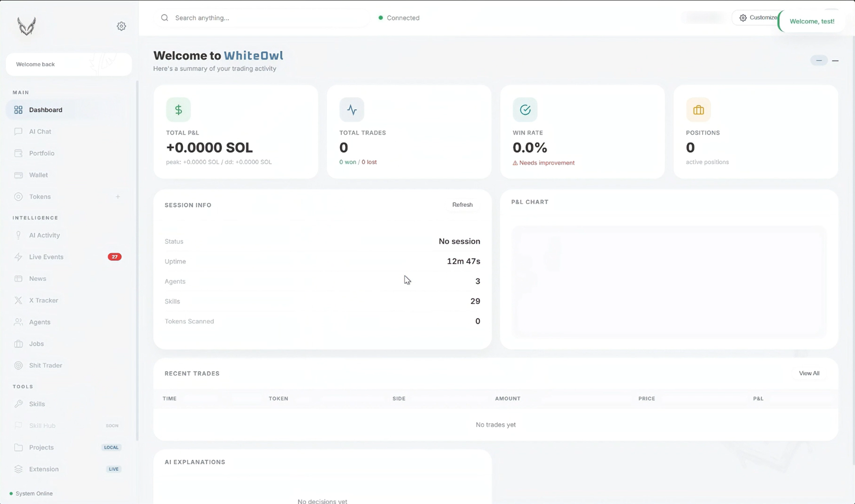Click the Connected status indicator
This screenshot has height=504, width=855.
pyautogui.click(x=399, y=18)
